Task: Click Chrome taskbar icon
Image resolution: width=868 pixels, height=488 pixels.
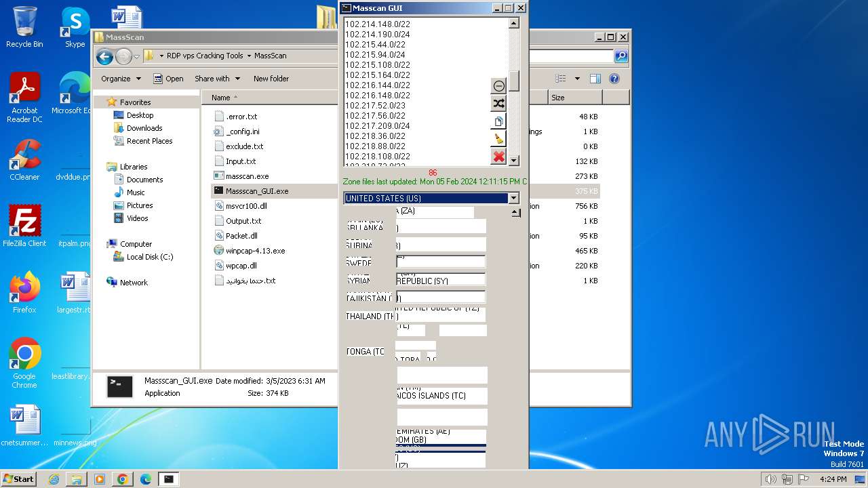Action: 122,479
